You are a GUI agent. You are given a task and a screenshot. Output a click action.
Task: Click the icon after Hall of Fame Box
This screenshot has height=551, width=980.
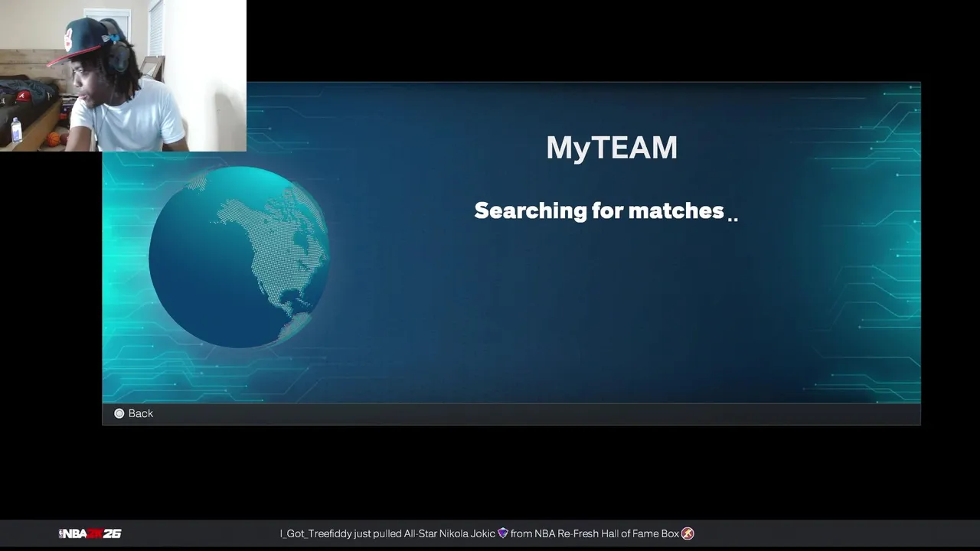[688, 533]
